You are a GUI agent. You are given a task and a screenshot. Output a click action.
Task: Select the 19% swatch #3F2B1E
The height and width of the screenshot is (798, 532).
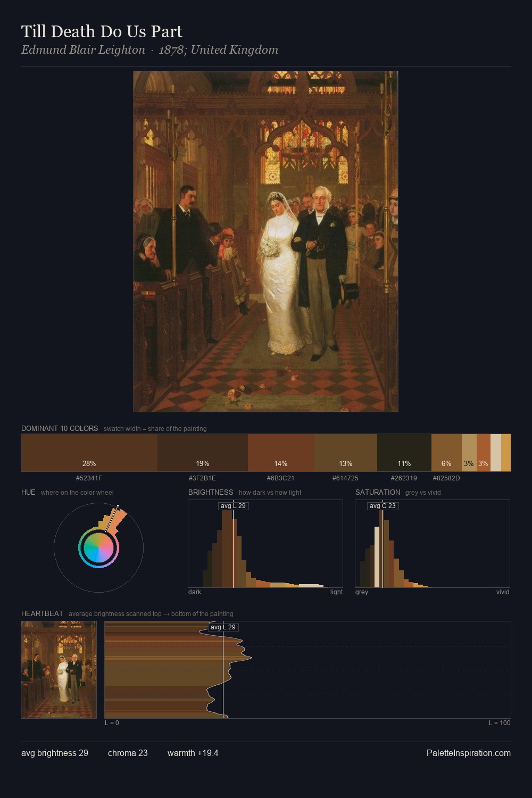click(203, 453)
